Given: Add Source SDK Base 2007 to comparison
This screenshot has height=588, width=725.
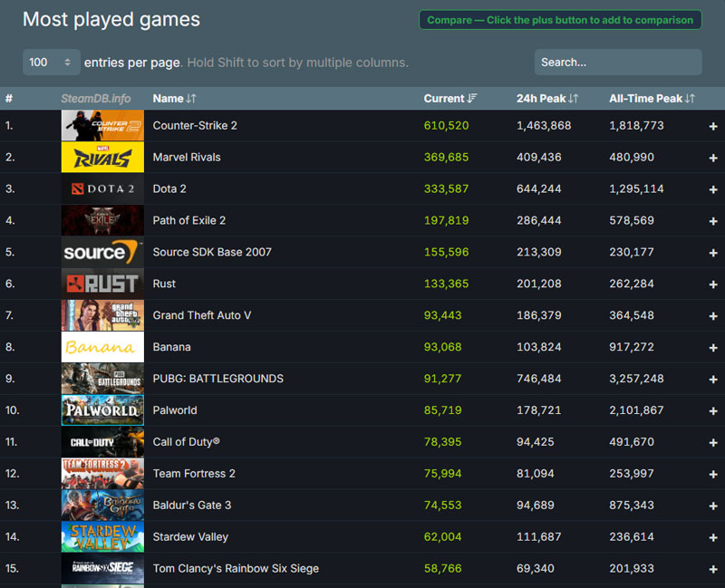Looking at the screenshot, I should [713, 253].
